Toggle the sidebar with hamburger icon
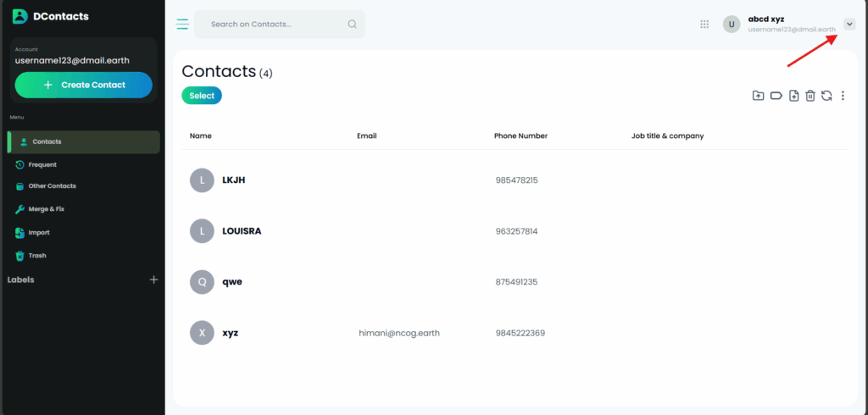The width and height of the screenshot is (868, 415). click(x=182, y=25)
